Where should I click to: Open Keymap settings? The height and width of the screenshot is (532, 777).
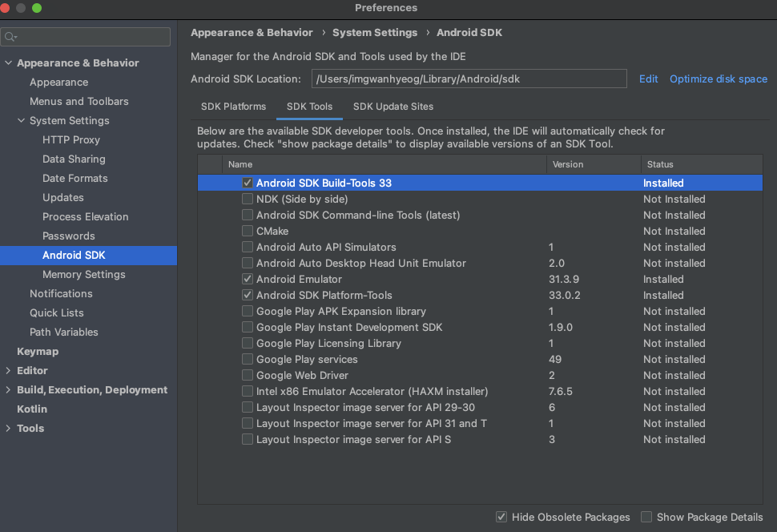(x=38, y=352)
